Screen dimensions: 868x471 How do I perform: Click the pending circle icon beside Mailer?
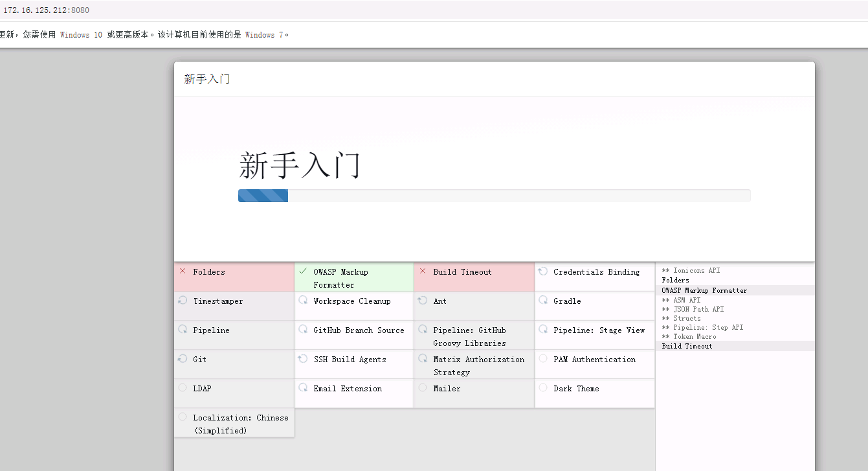[423, 388]
